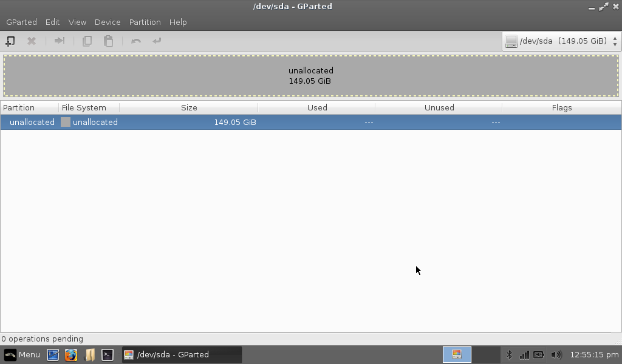Image resolution: width=622 pixels, height=364 pixels.
Task: Click the Apply all operations icon
Action: coord(157,41)
